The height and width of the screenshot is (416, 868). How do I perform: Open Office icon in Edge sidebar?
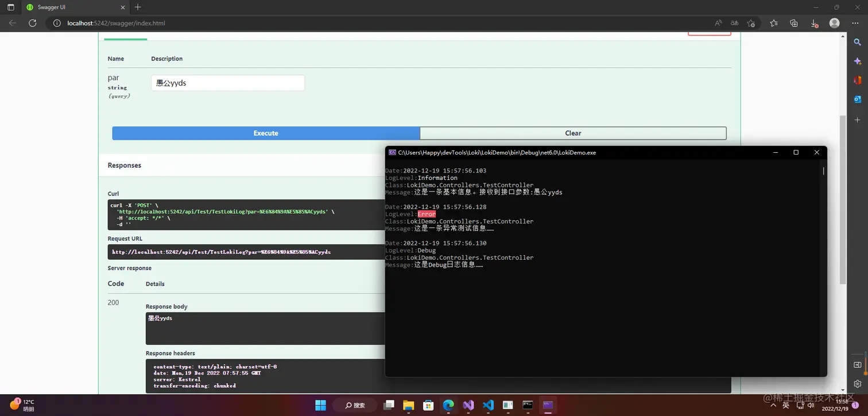tap(858, 80)
